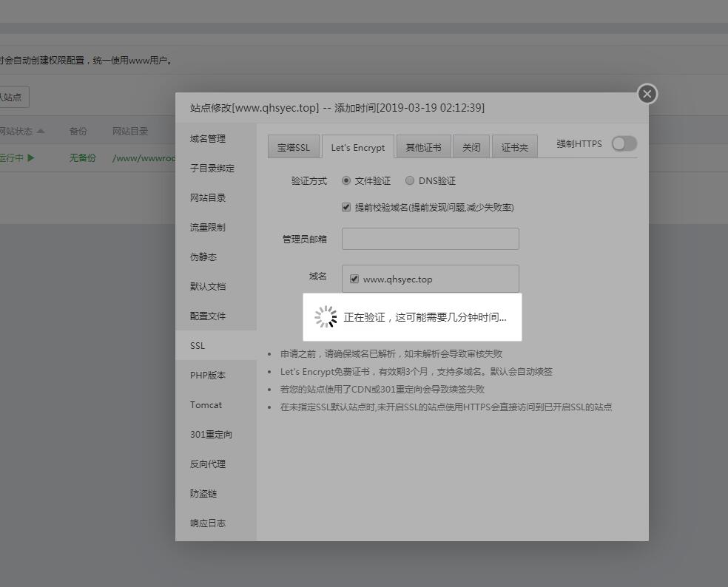Screen dimensions: 728x587
Task: Uncheck 提前校验域名 checkbox
Action: (346, 207)
